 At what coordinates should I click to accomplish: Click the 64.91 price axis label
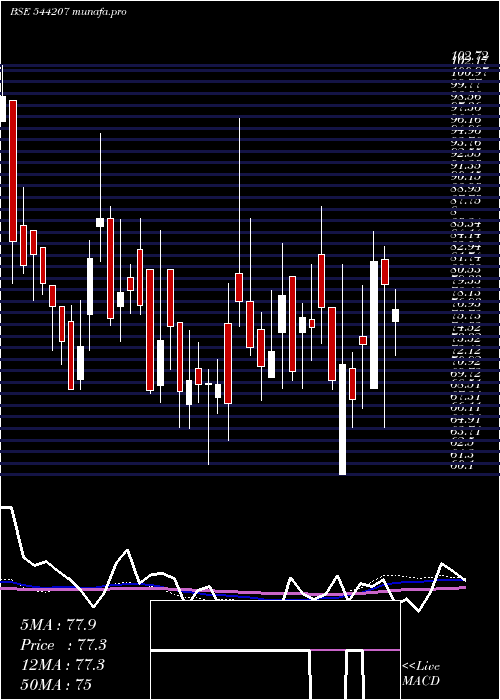pos(467,420)
